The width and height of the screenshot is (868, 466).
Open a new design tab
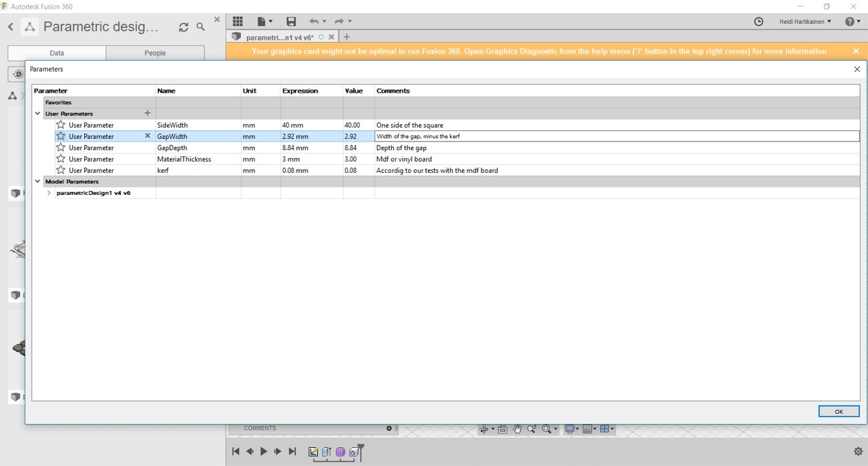click(347, 37)
